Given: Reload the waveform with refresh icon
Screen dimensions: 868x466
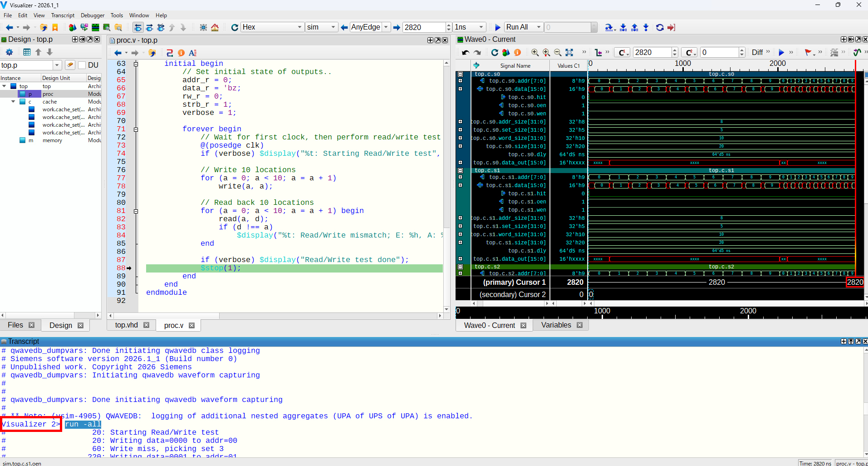Looking at the screenshot, I should pos(495,52).
